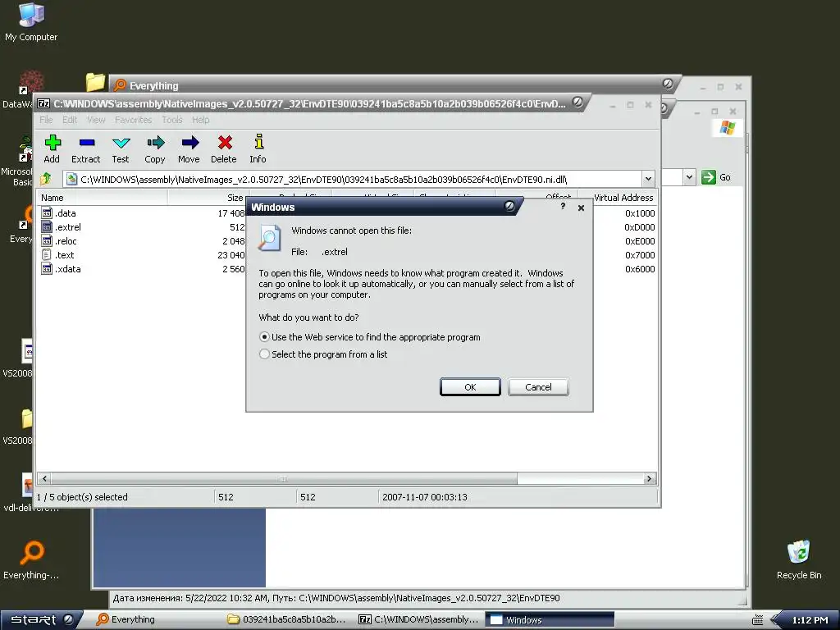Viewport: 840px width, 630px height.
Task: Close the Windows dialog with X
Action: tap(582, 208)
